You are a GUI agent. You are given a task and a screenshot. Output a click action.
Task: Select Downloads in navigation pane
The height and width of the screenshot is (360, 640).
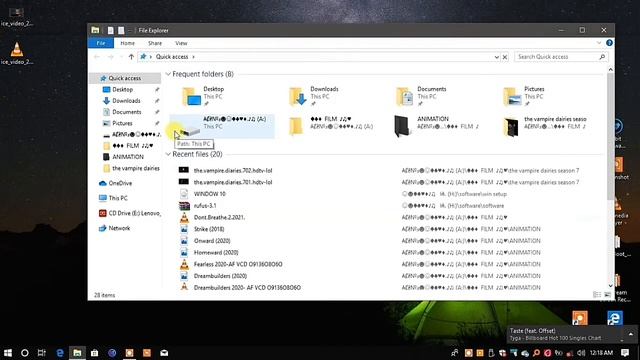(126, 100)
